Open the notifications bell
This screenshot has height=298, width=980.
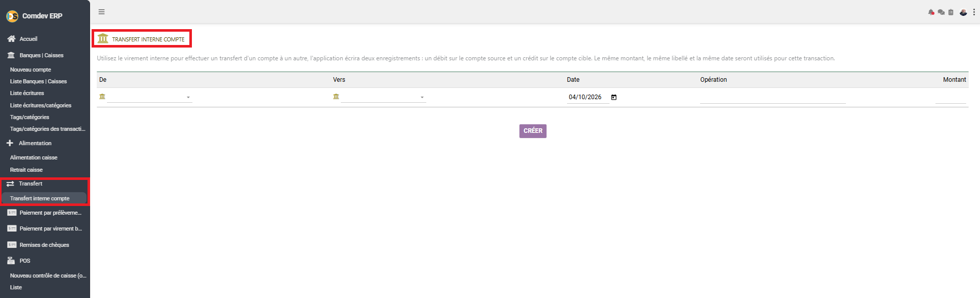pos(931,12)
